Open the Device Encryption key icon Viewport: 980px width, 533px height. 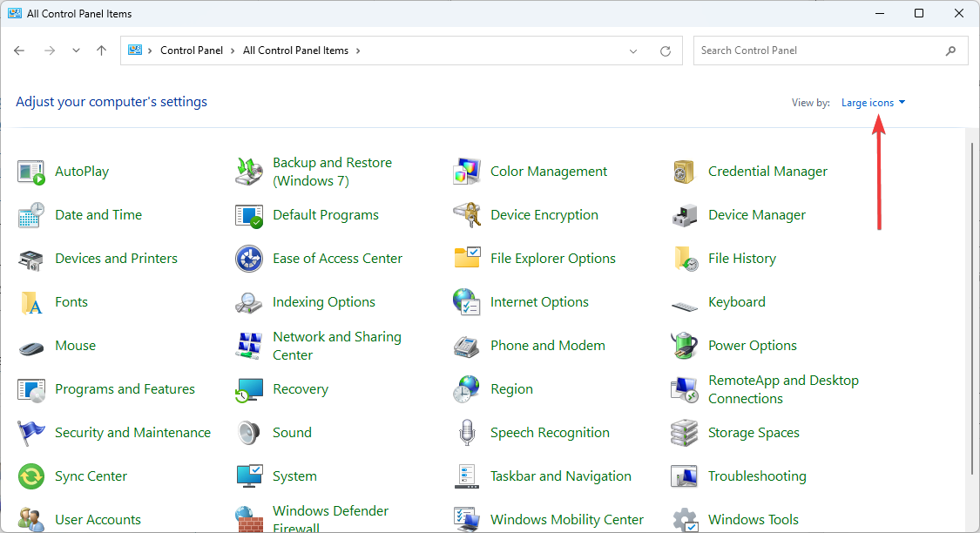coord(466,215)
